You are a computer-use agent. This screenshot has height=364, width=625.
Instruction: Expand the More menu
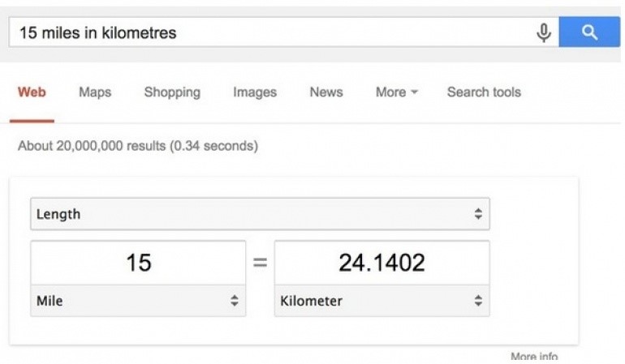(396, 92)
